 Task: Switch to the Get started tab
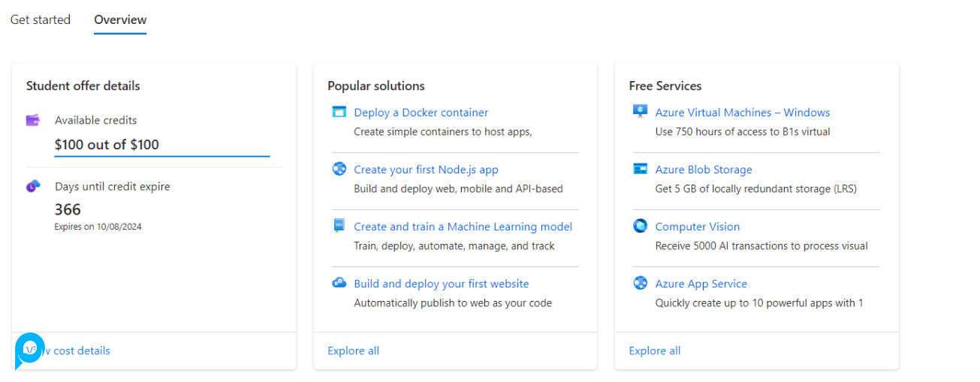click(x=41, y=20)
